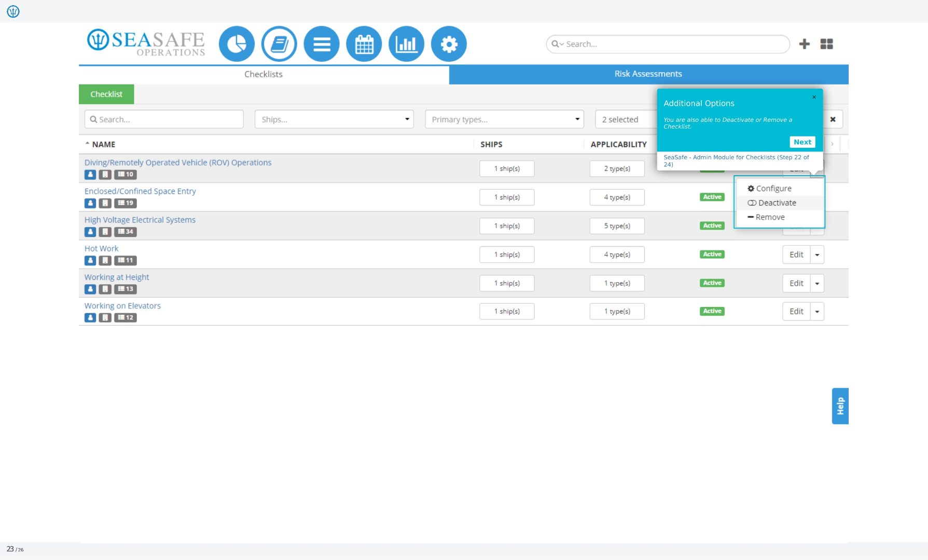928x560 pixels.
Task: Click the small SeaSafe trident logo at top-left corner
Action: click(x=13, y=11)
